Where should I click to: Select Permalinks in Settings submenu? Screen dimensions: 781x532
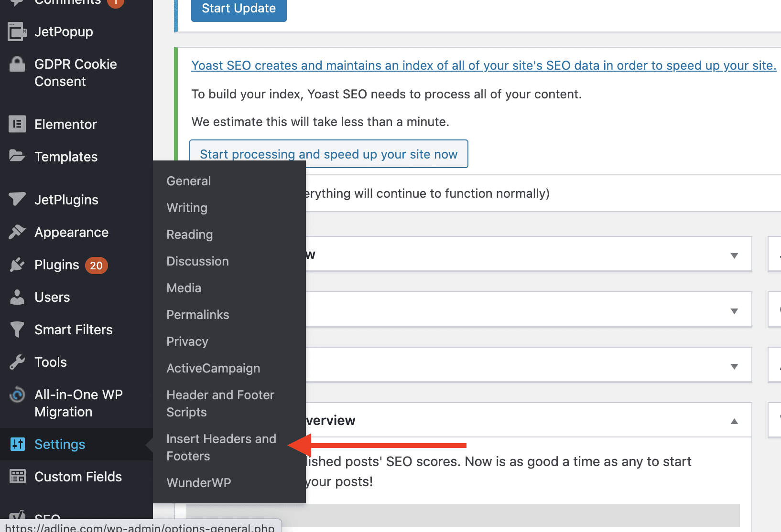pos(197,315)
